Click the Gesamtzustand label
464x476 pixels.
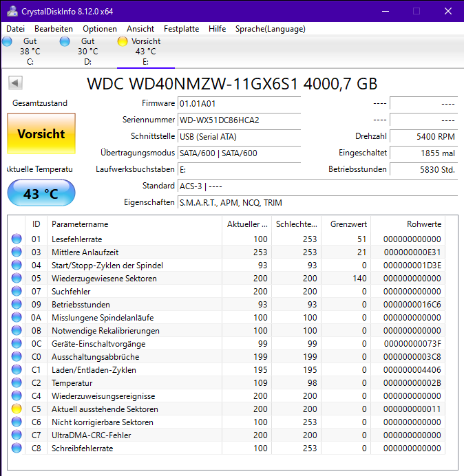point(40,103)
